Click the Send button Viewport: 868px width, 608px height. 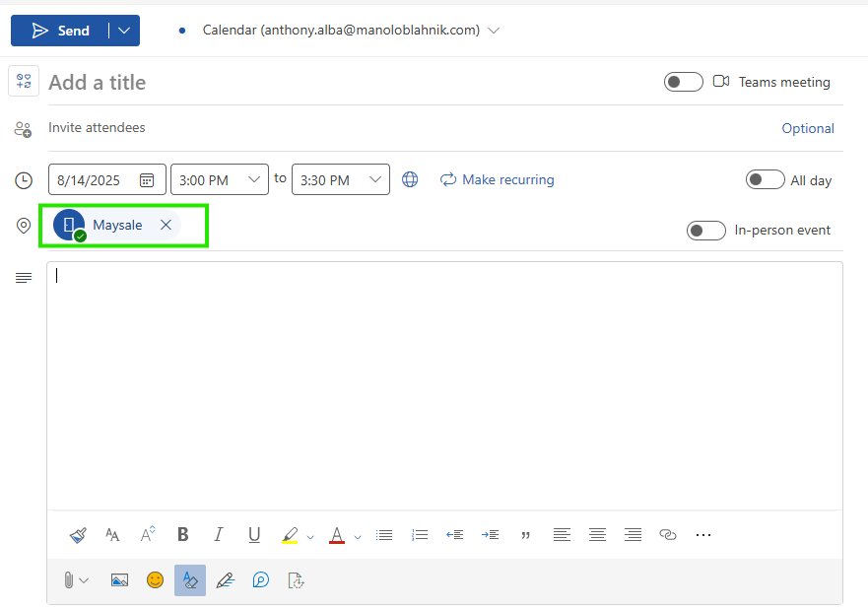[x=60, y=31]
